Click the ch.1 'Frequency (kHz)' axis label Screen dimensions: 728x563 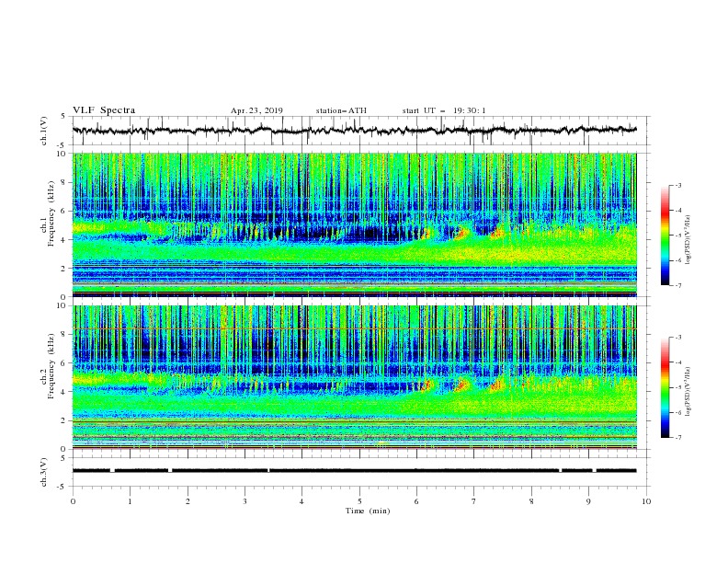51,213
